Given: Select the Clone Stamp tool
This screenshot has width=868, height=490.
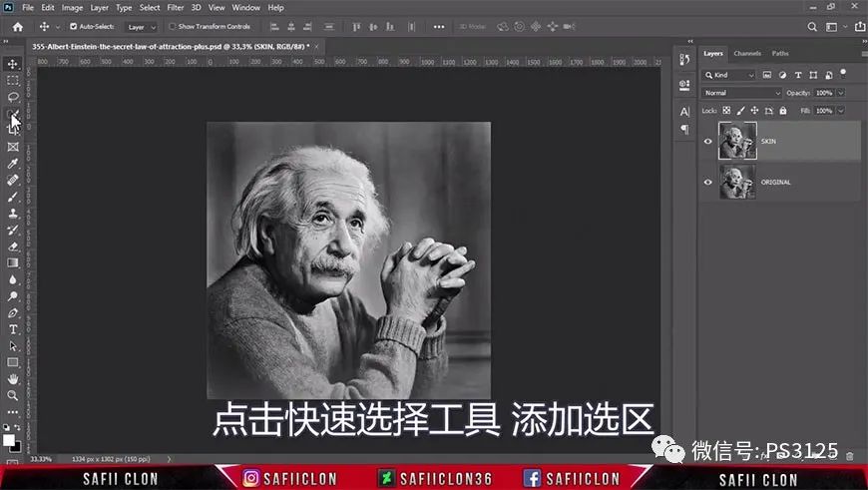Looking at the screenshot, I should pyautogui.click(x=12, y=214).
